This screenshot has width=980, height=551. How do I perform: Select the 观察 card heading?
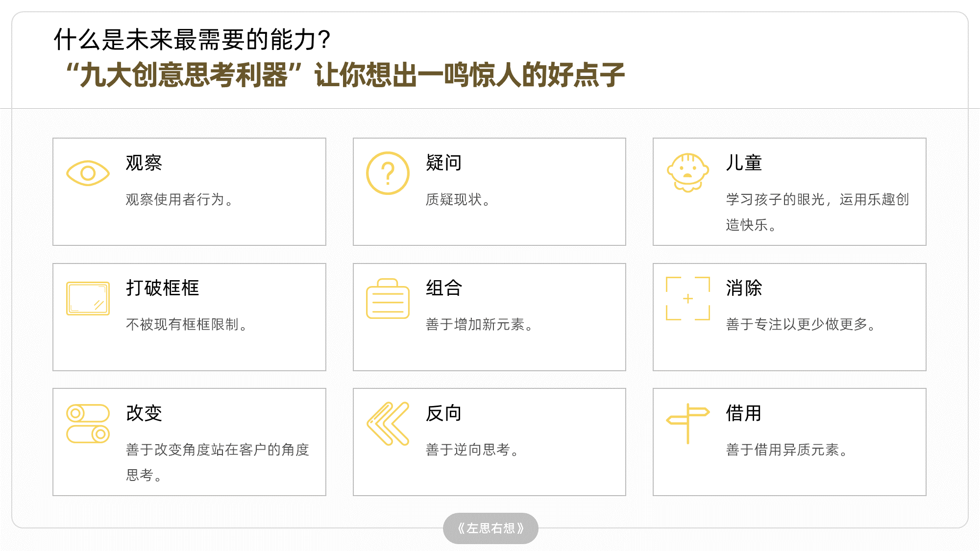[x=144, y=163]
